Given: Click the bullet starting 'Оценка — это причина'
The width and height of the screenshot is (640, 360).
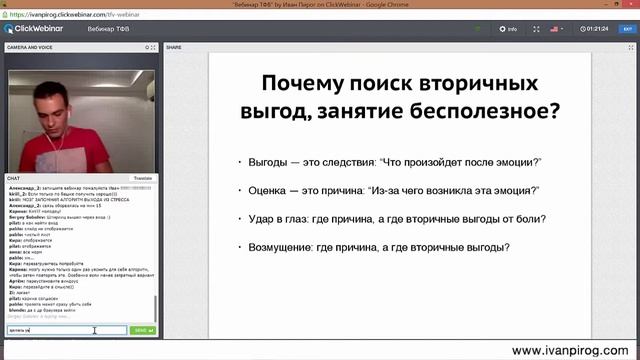Looking at the screenshot, I should 393,191.
